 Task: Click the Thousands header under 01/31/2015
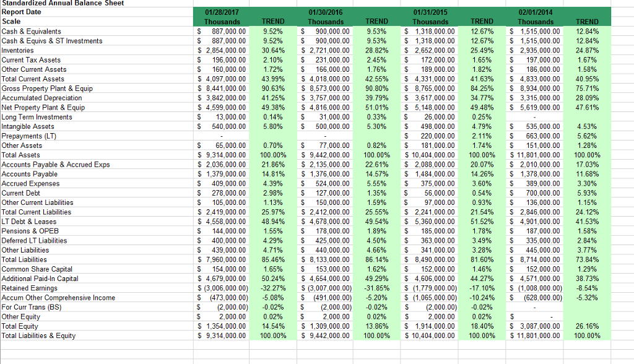tap(430, 20)
